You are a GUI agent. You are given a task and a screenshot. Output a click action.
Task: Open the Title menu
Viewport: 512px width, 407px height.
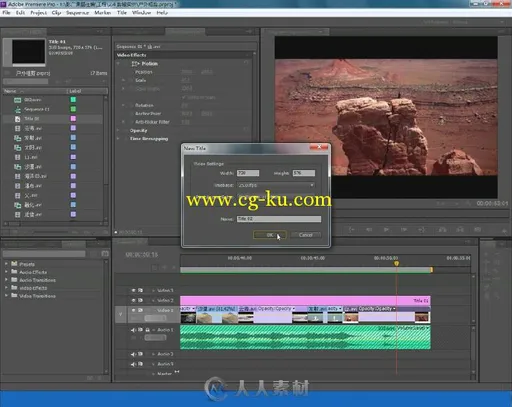[122, 13]
